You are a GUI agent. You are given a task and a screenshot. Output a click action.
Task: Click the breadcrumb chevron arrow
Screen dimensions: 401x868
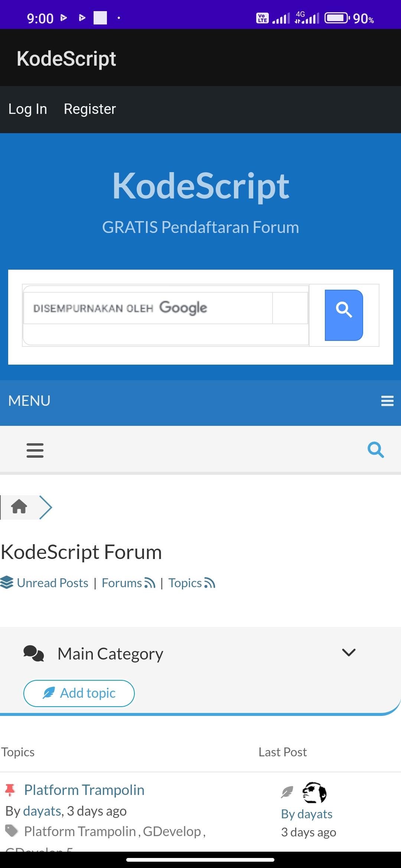(x=46, y=507)
